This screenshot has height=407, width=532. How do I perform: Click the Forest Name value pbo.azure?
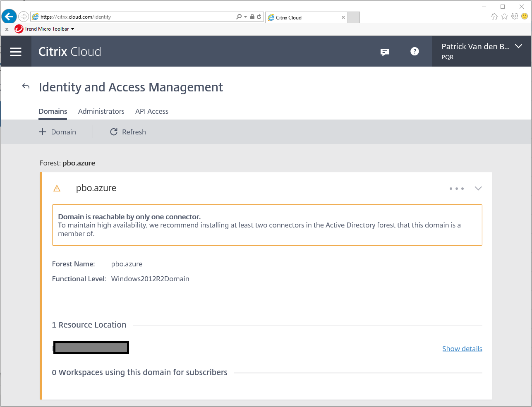tap(127, 264)
